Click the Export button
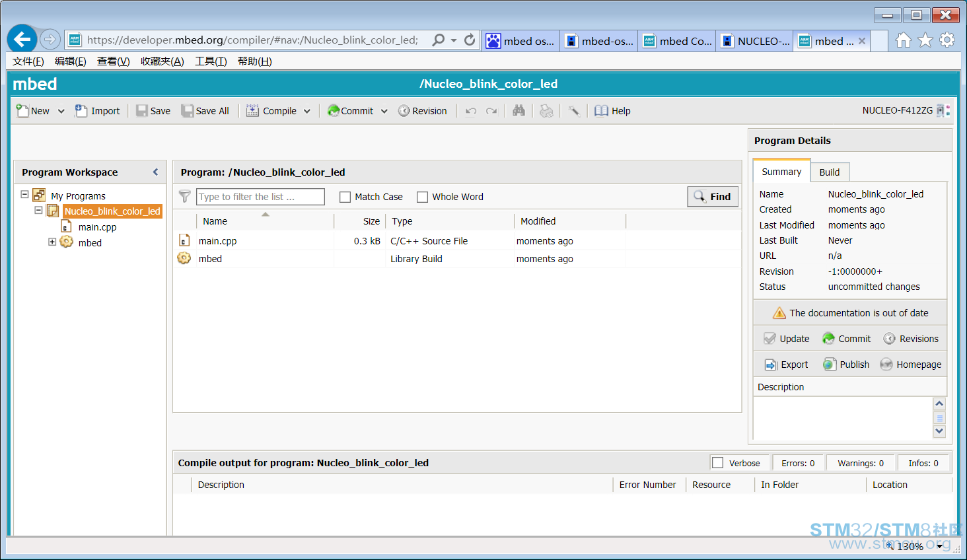 pos(786,365)
